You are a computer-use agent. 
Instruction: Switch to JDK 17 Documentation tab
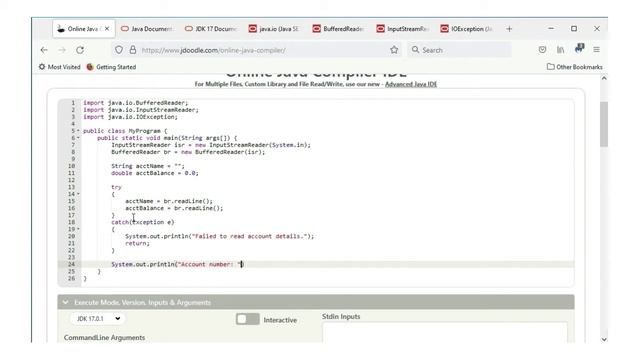(x=211, y=29)
